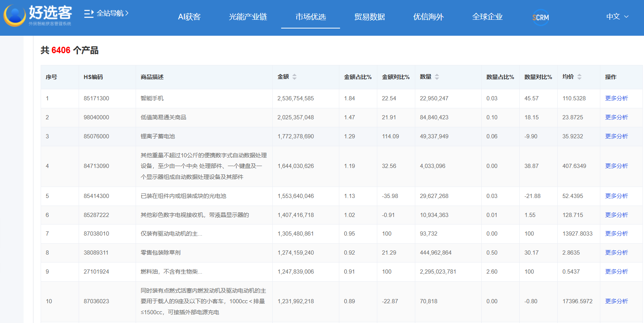This screenshot has height=323, width=644.
Task: Click the 共 6406 个产品 heading
Action: pos(70,50)
